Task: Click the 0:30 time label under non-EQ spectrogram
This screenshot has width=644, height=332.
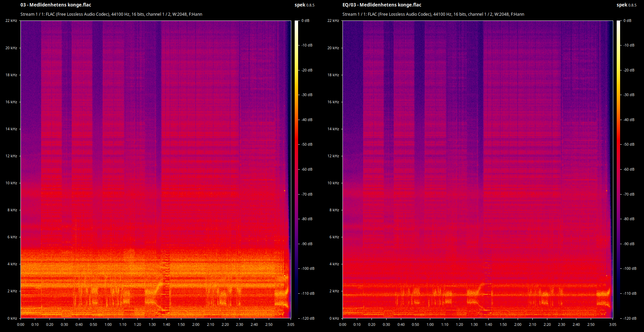Action: coord(64,324)
